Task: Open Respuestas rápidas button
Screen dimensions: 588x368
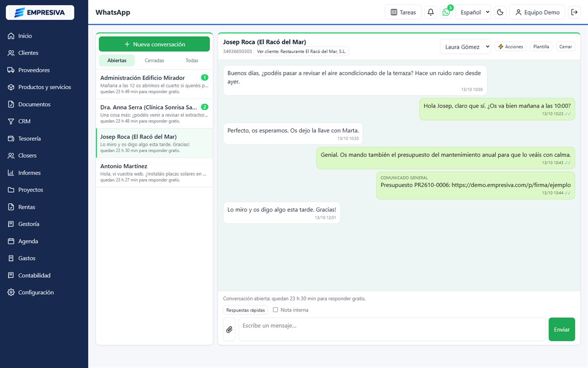Action: pos(245,310)
